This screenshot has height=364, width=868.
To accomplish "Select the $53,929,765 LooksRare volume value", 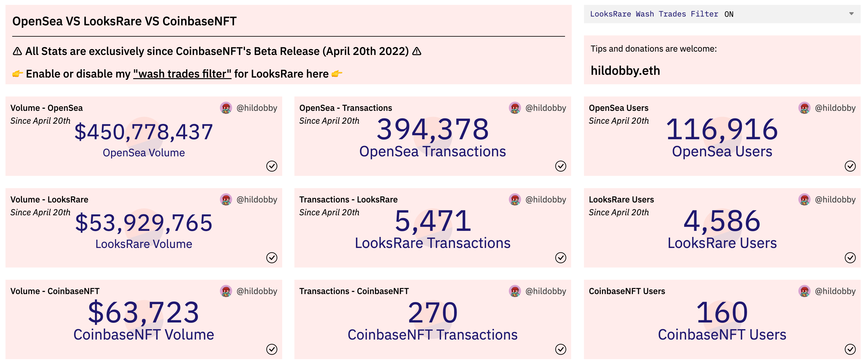I will [144, 223].
